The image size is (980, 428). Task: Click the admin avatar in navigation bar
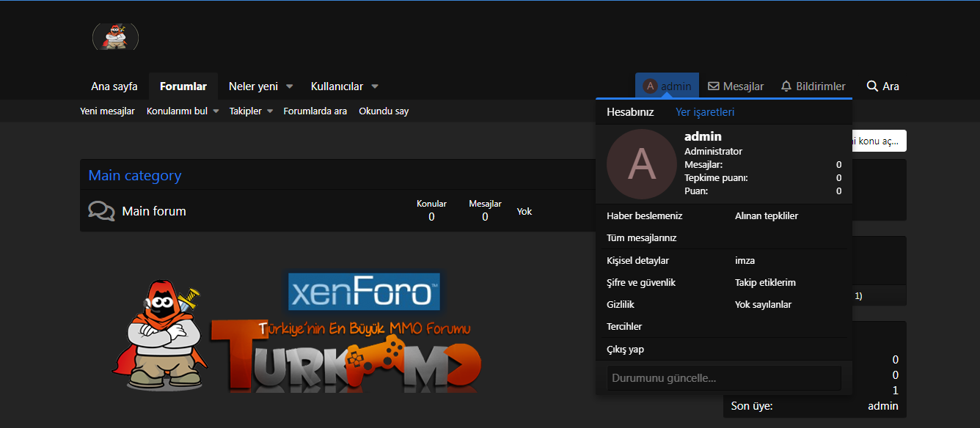click(650, 86)
